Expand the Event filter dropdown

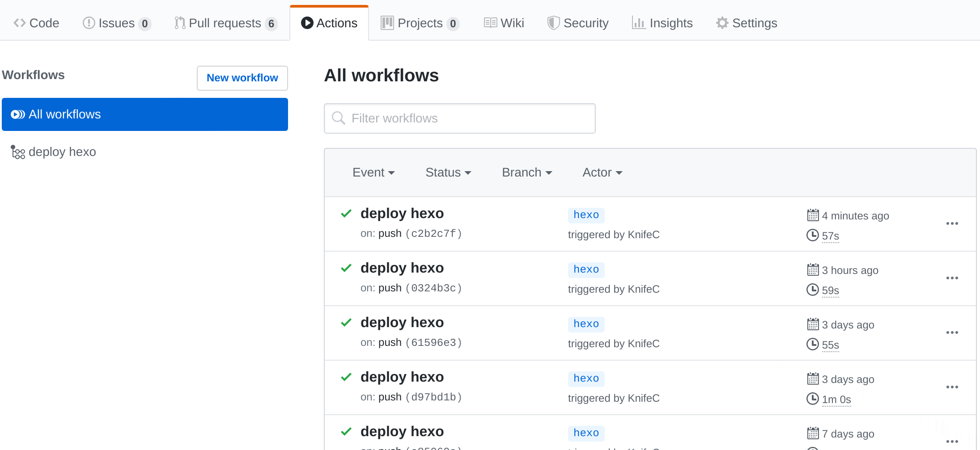(373, 172)
